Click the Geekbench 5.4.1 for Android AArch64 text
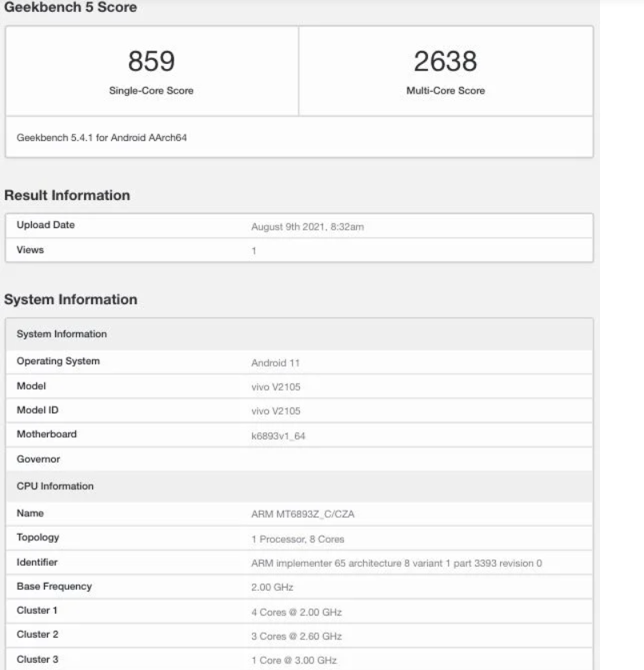This screenshot has width=644, height=670. click(102, 137)
